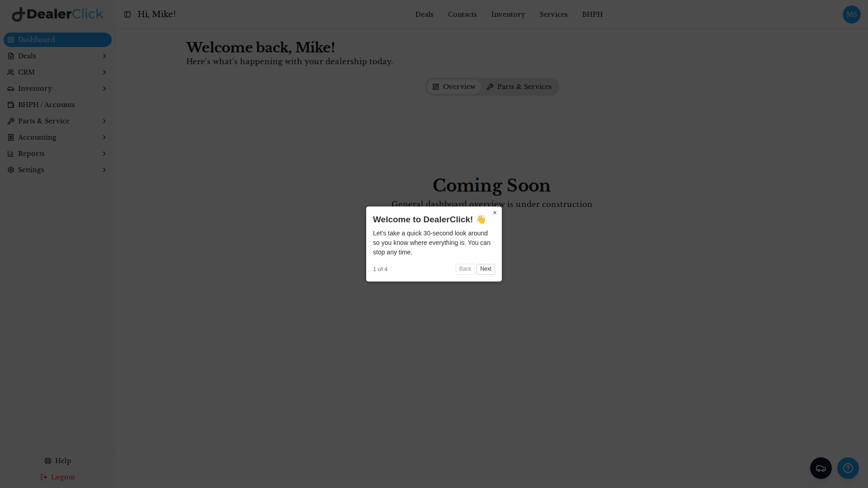Click the Help lifebuoy icon
This screenshot has height=488, width=868.
click(48, 461)
